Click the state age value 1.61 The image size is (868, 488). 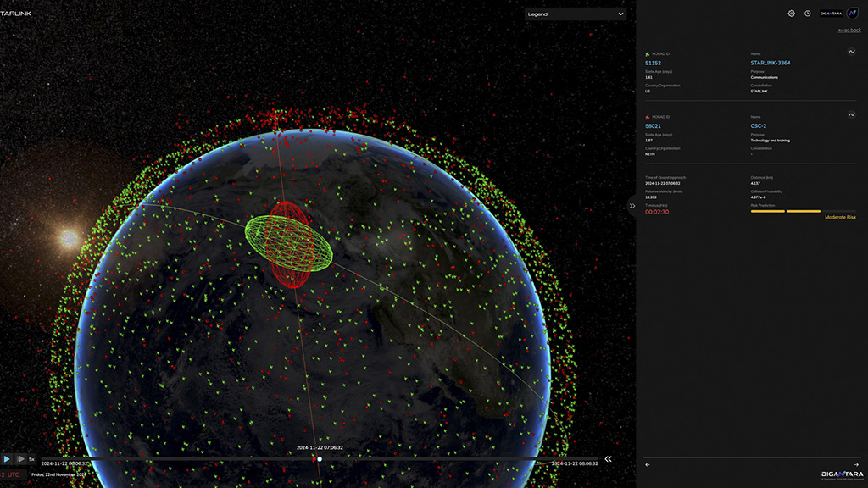[x=648, y=77]
